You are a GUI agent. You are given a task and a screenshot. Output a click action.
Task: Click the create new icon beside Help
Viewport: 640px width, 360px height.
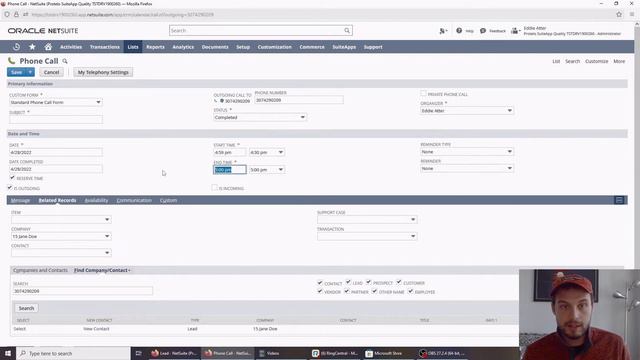coord(443,31)
